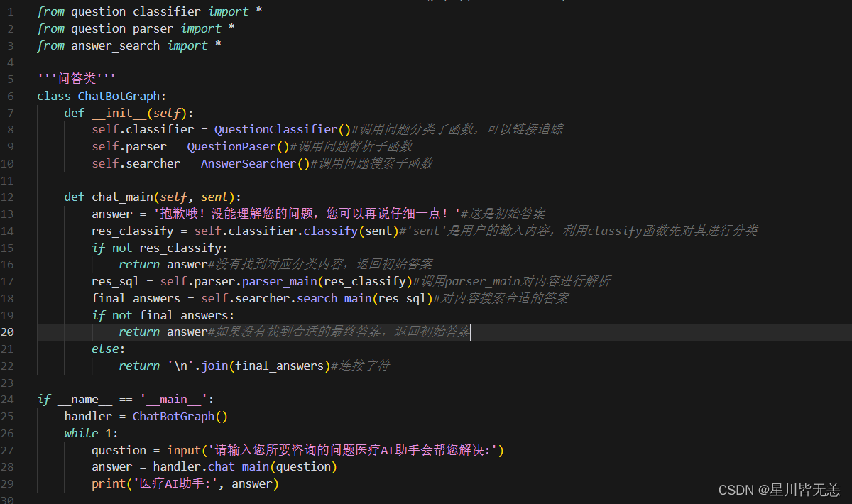The image size is (852, 504).
Task: Click answer_search module name on line 3
Action: pyautogui.click(x=115, y=45)
